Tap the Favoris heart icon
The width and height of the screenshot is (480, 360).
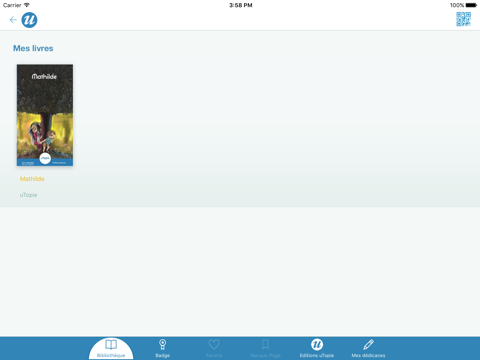click(214, 344)
